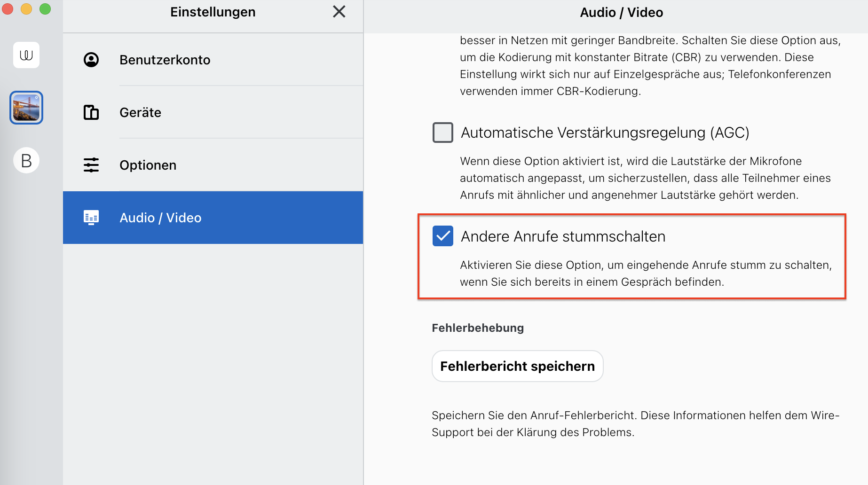Screen dimensions: 868x485
Task: Click the Andere Anrufe stummschalten label
Action: point(563,236)
